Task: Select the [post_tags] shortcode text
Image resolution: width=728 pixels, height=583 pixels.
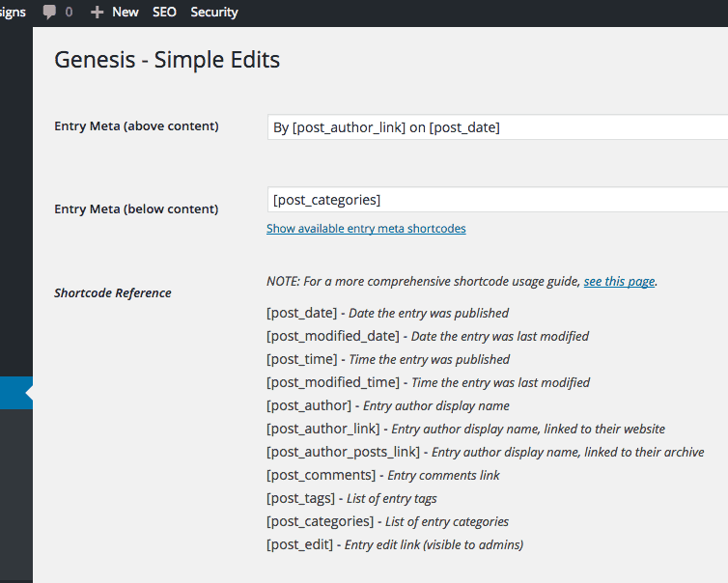Action: [300, 498]
